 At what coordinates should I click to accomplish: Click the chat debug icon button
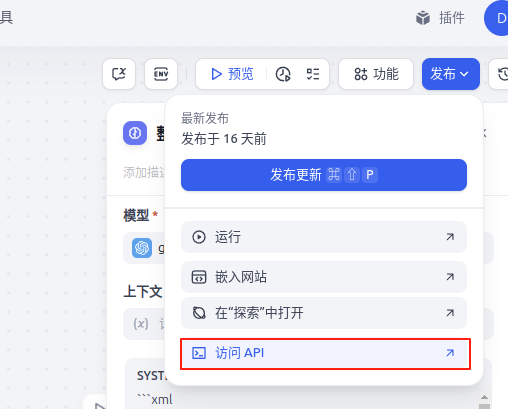click(119, 74)
